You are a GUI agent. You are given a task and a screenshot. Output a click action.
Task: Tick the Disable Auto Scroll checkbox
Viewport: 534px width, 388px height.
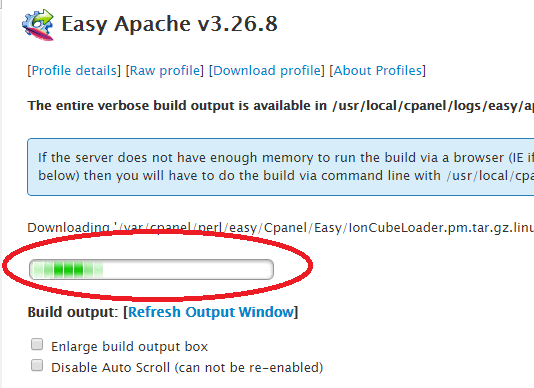[x=37, y=365]
